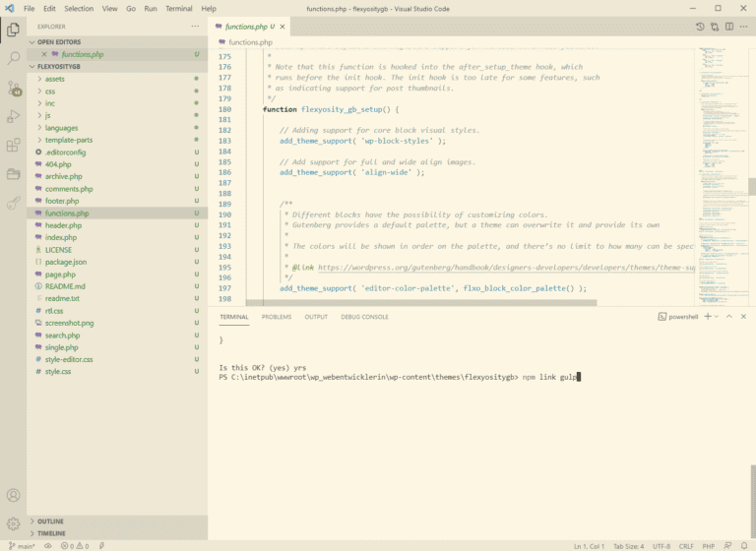Add a new terminal with plus icon
This screenshot has width=756, height=551.
(x=708, y=316)
